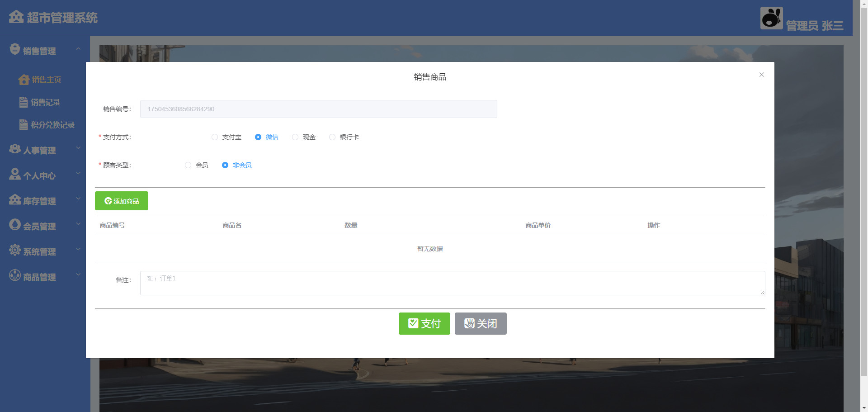Click the 个人中心 user icon
The height and width of the screenshot is (412, 868).
tap(15, 175)
